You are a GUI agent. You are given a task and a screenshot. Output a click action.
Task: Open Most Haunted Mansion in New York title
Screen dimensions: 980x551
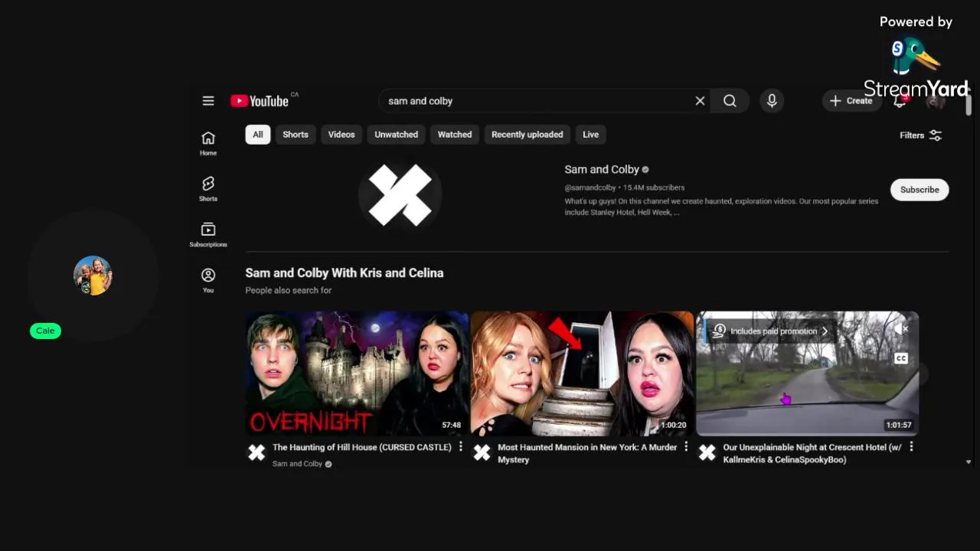tap(587, 453)
